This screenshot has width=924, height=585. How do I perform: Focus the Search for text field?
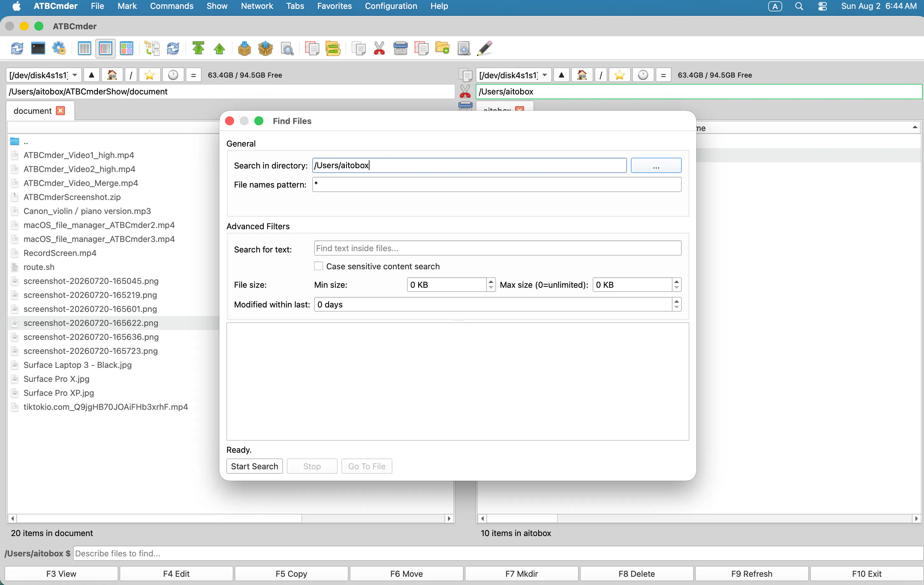[x=497, y=248]
